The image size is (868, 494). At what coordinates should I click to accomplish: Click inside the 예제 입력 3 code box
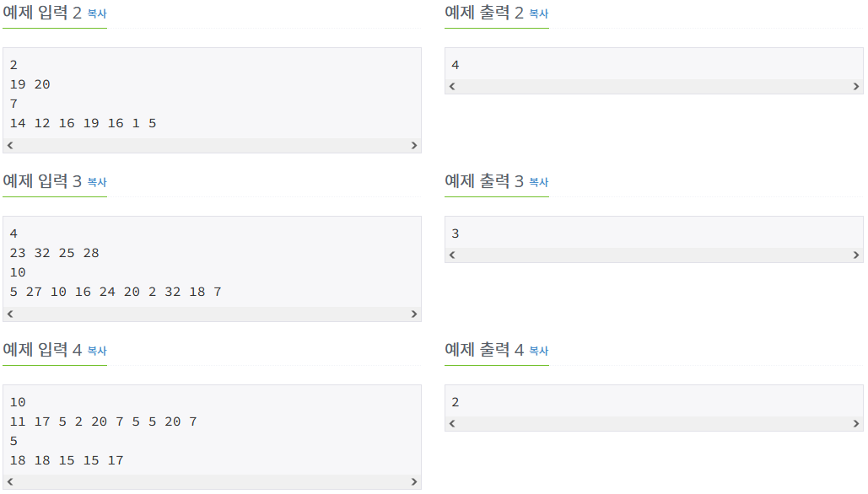pos(211,261)
